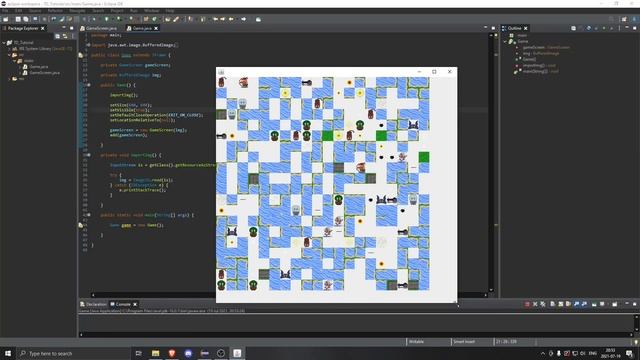Close the Outline view tab
Image resolution: width=640 pixels, height=360 pixels.
526,28
